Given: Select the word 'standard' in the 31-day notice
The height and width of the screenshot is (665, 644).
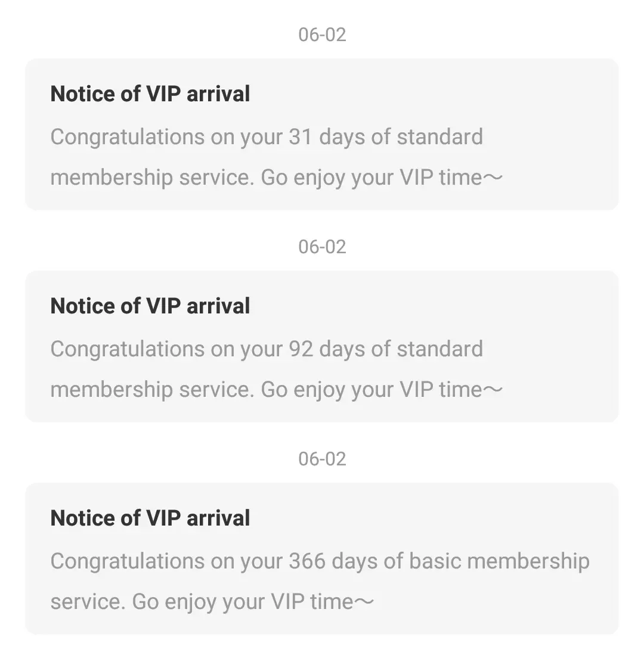Looking at the screenshot, I should tap(440, 136).
